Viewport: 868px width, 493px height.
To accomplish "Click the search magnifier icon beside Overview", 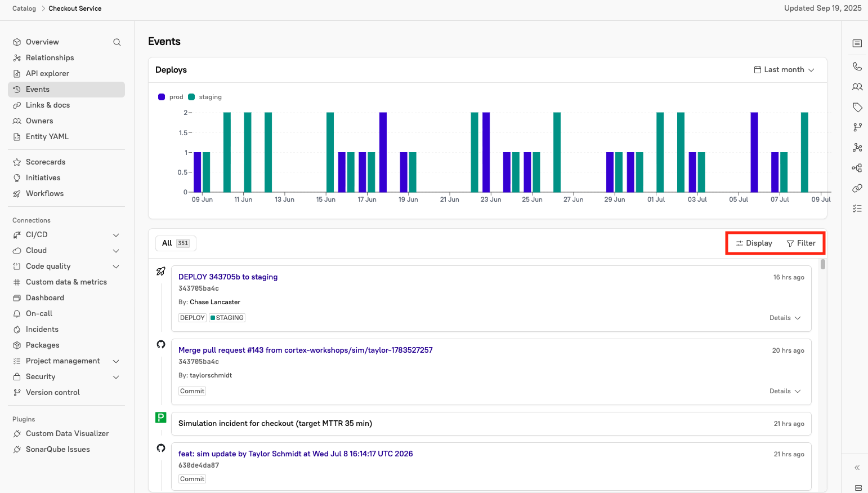I will pyautogui.click(x=117, y=42).
